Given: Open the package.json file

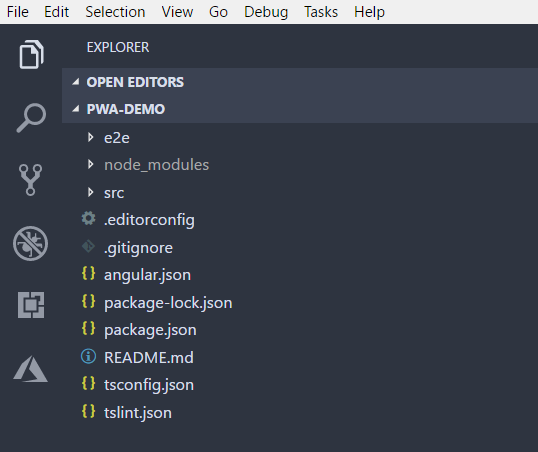Looking at the screenshot, I should click(150, 330).
